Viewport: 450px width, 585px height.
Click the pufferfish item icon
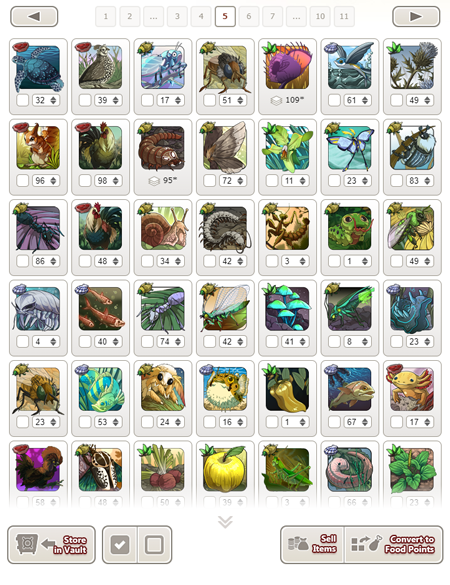coord(225,389)
